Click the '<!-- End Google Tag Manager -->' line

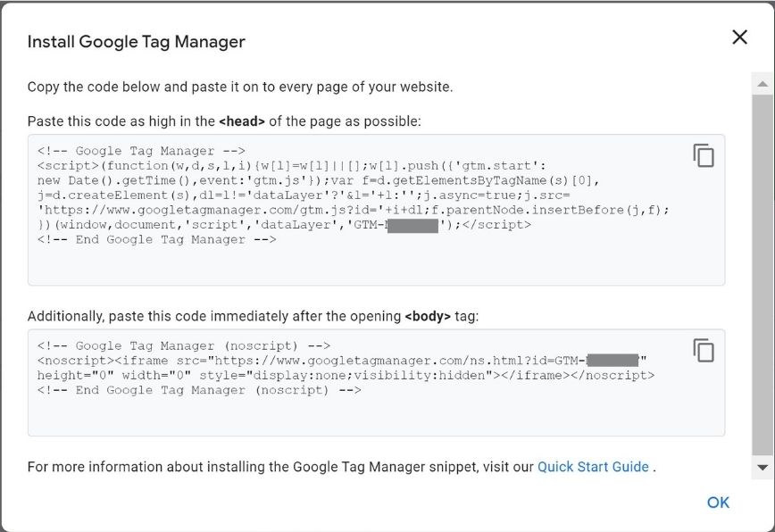[156, 239]
